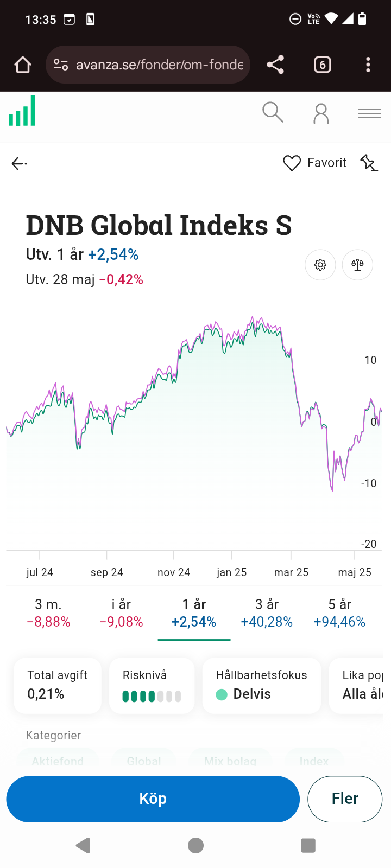Tap the Avanza green bars logo
Viewport: 391px width, 868px height.
coord(22,111)
